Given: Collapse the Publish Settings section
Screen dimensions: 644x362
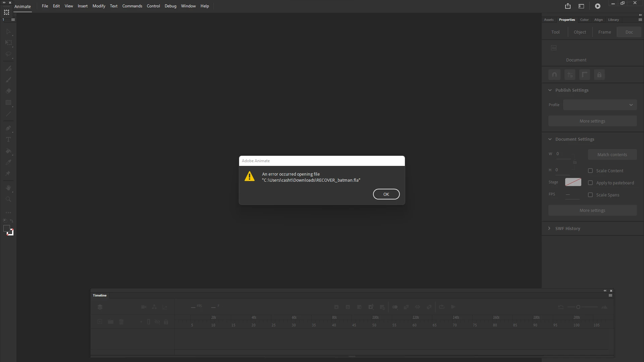Looking at the screenshot, I should [550, 90].
